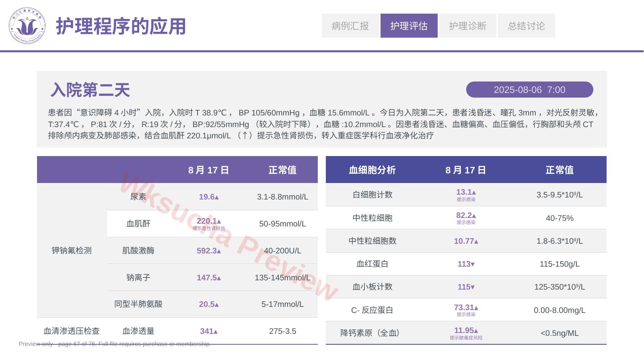644x362 pixels.
Task: Click the normal range 3.5-9.5*10⁹/L
Action: click(x=560, y=195)
